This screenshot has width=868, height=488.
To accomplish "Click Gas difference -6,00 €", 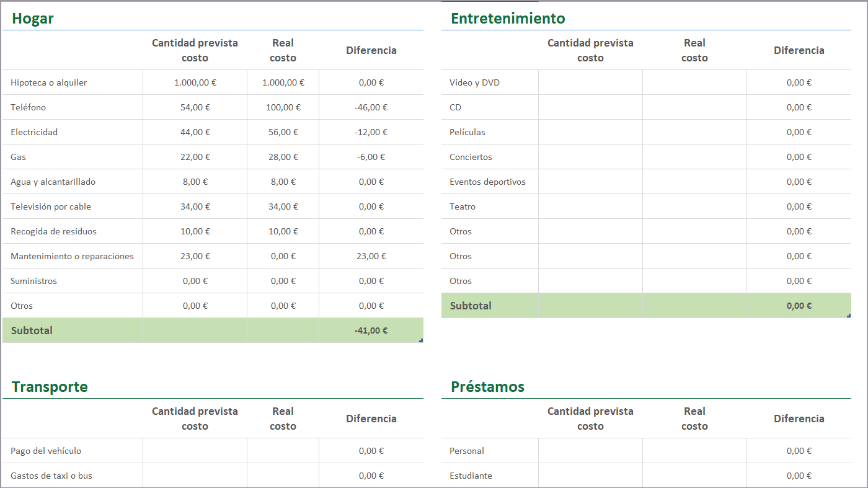I will [371, 157].
